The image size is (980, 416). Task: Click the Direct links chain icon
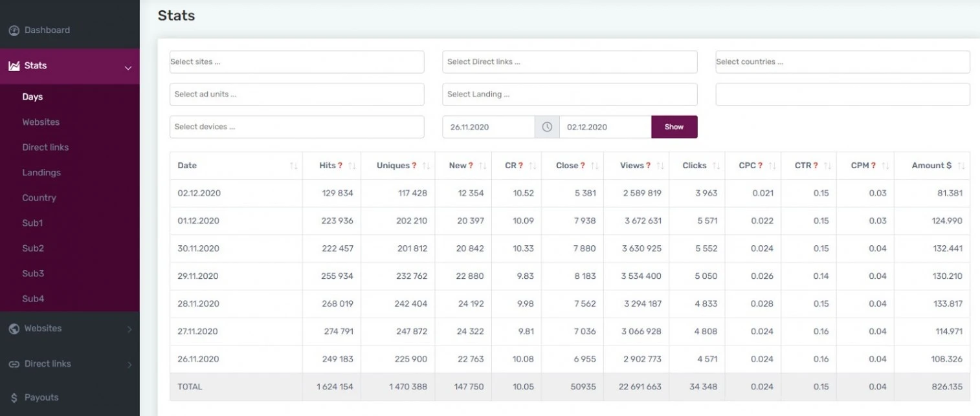(14, 364)
